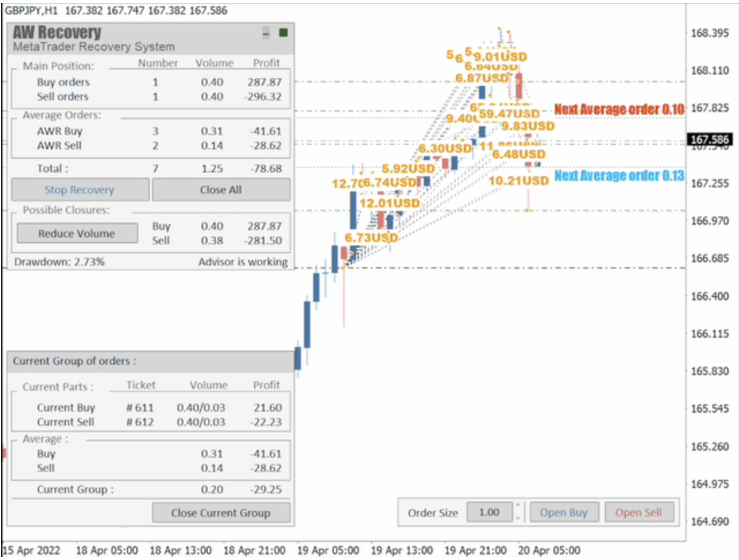The width and height of the screenshot is (739, 560).
Task: Click the Open Sell button
Action: (x=639, y=512)
